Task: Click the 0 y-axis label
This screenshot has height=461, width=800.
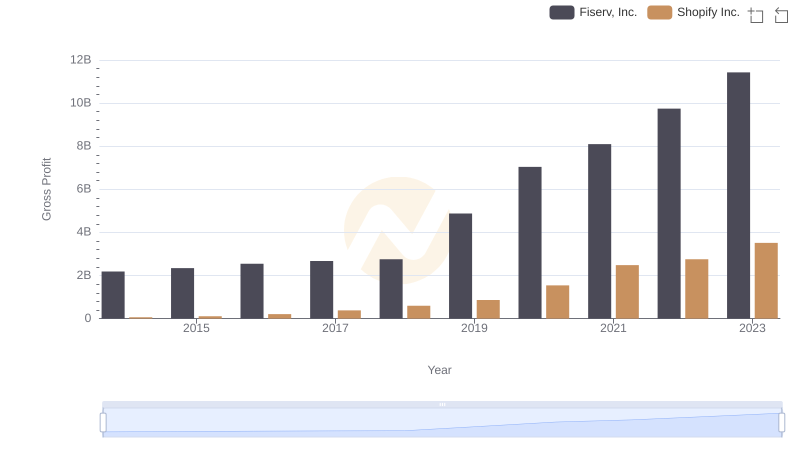Action: pyautogui.click(x=88, y=318)
